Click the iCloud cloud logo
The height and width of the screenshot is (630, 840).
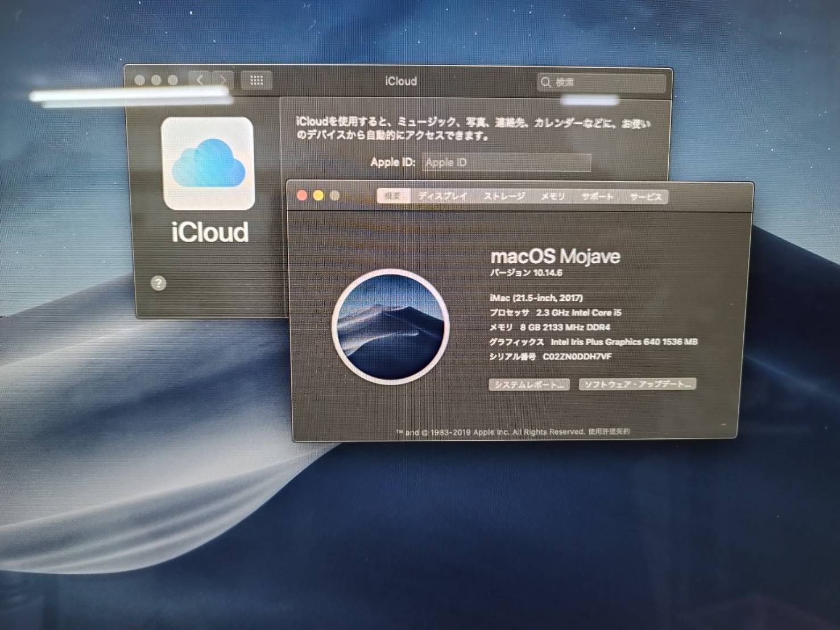tap(208, 164)
